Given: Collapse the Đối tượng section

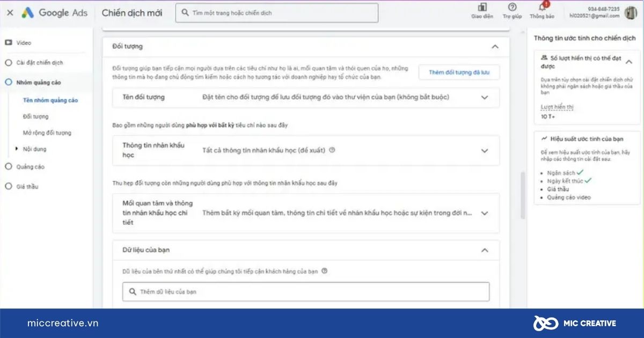Looking at the screenshot, I should 495,47.
